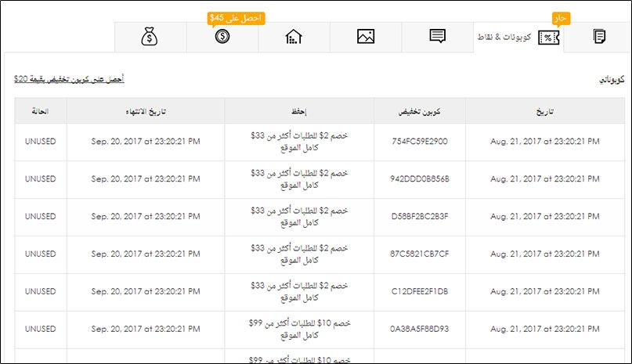Viewport: 632px width, 364px height.
Task: Click UNUSED status for coupon 754FC59E2900
Action: (40, 142)
